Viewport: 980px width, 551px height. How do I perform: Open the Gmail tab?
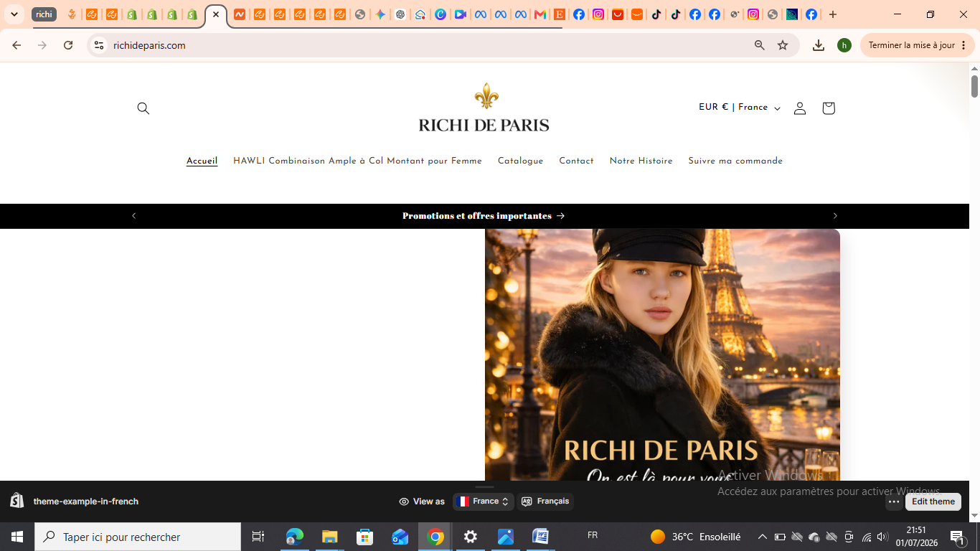click(x=540, y=14)
